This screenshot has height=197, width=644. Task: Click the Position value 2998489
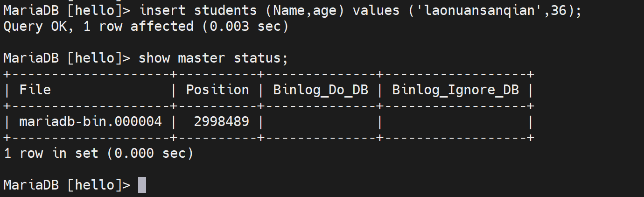(x=221, y=122)
